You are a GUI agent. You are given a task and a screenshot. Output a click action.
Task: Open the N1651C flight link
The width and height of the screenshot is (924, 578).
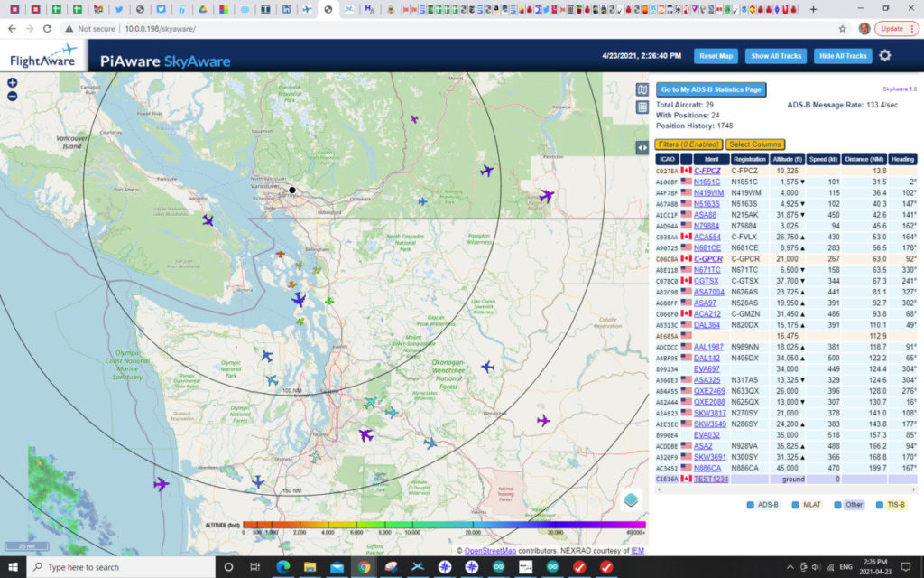click(707, 182)
